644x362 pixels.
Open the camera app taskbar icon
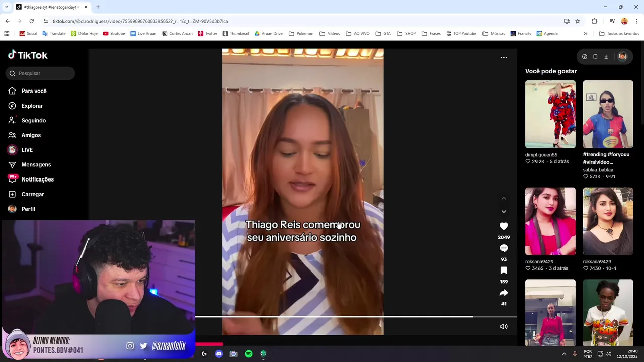click(x=233, y=354)
